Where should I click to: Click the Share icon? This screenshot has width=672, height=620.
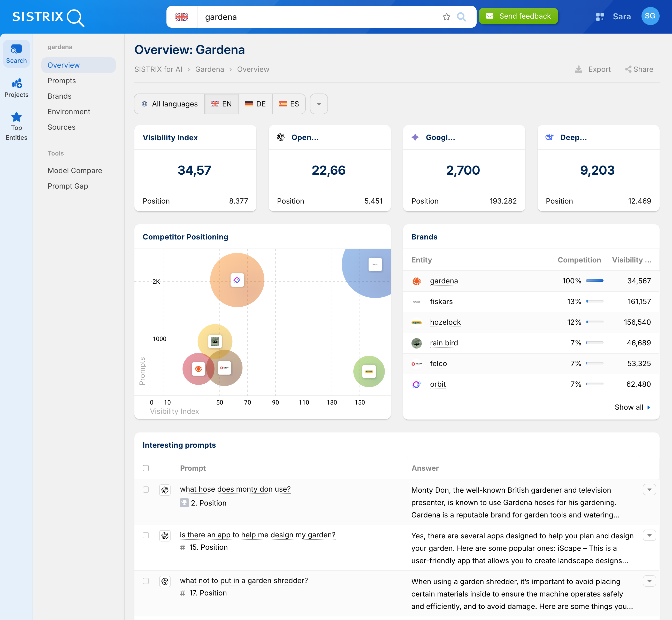point(628,69)
